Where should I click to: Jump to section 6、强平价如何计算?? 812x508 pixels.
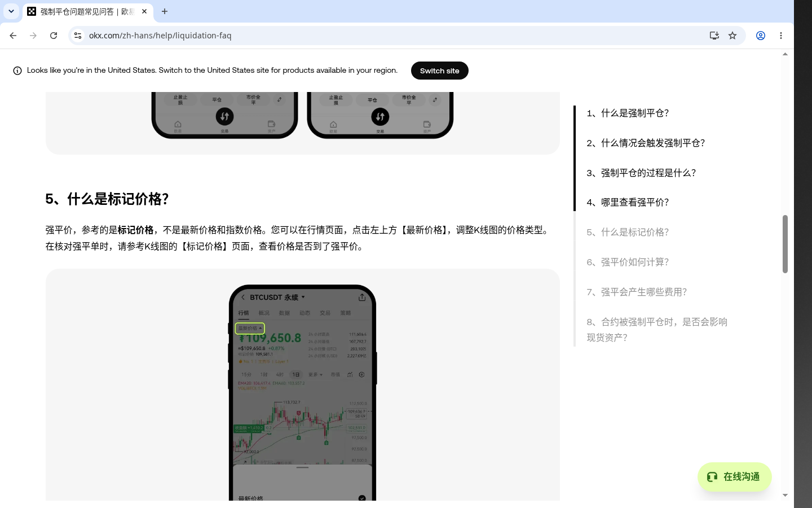pos(628,262)
